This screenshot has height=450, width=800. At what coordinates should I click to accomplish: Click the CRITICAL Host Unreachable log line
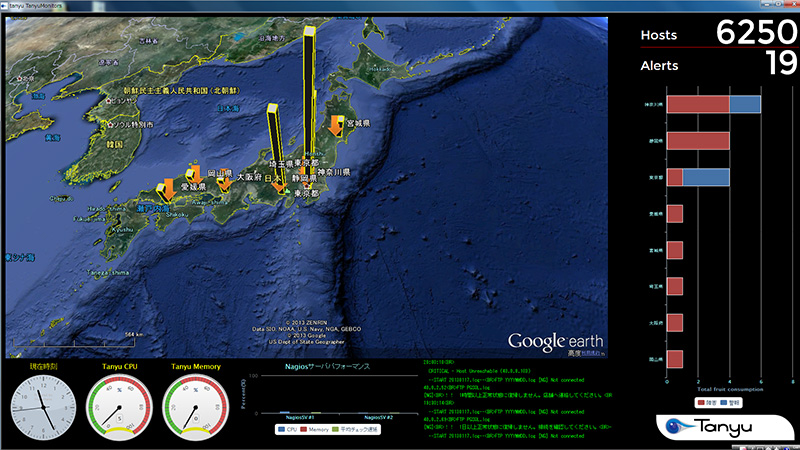coord(479,371)
